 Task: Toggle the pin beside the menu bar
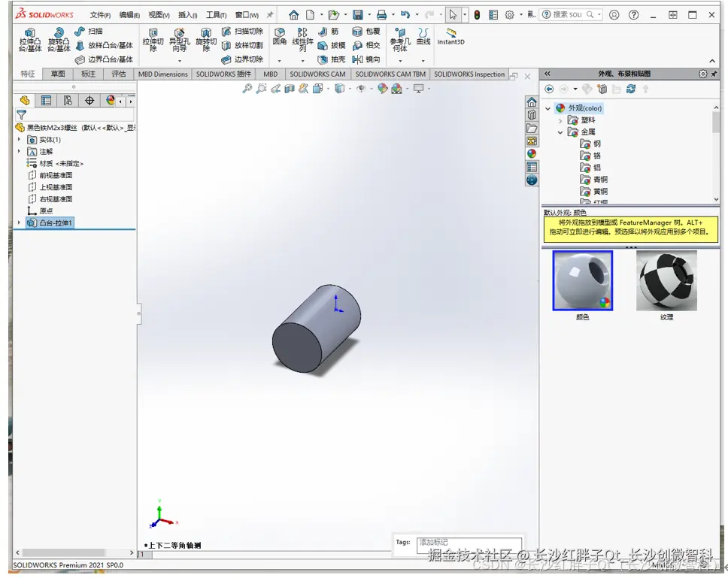coord(270,15)
